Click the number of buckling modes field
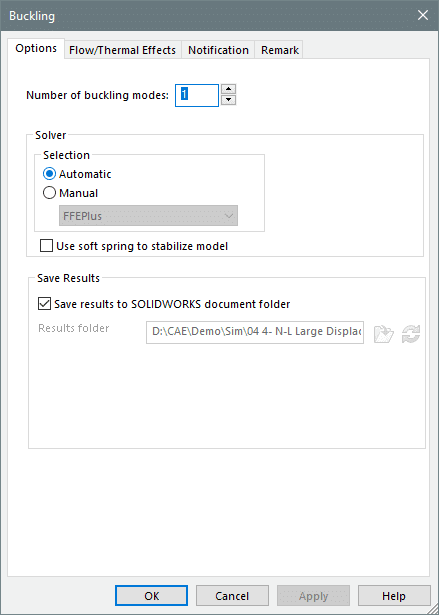Screen dimensions: 439x615 pos(197,95)
